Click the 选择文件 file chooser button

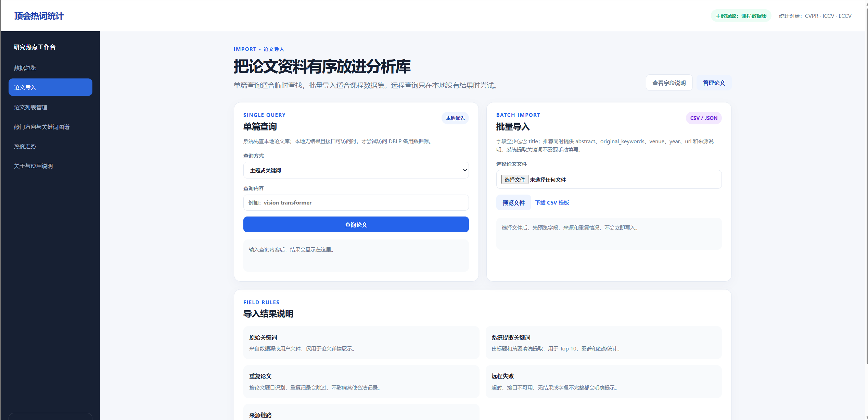click(x=514, y=180)
